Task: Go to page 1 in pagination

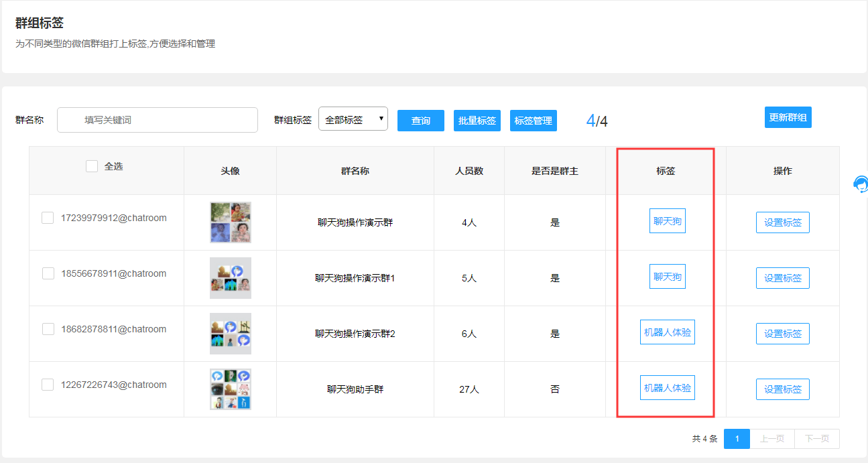Action: point(737,439)
